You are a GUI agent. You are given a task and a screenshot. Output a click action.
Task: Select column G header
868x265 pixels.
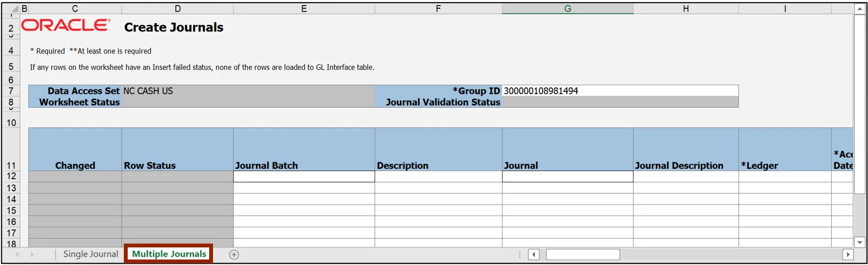click(x=567, y=9)
